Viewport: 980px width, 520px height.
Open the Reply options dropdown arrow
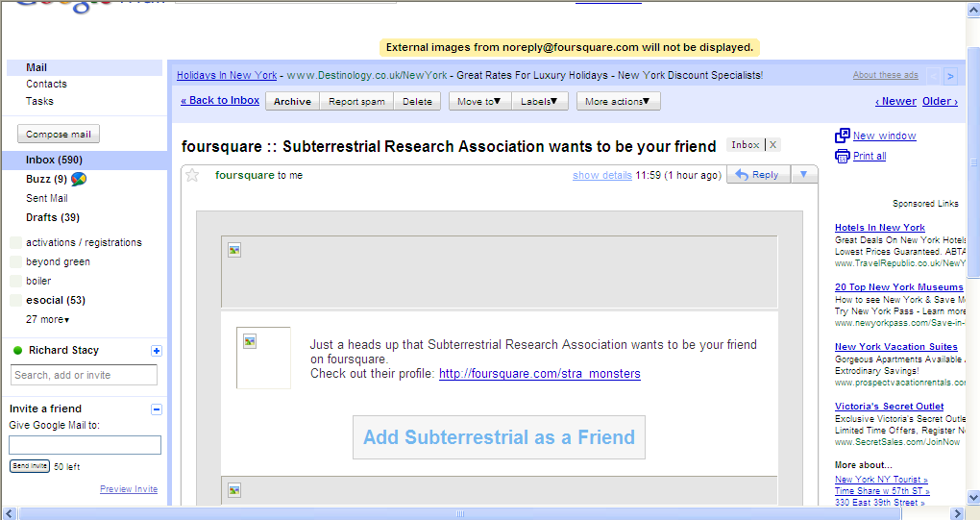coord(804,175)
